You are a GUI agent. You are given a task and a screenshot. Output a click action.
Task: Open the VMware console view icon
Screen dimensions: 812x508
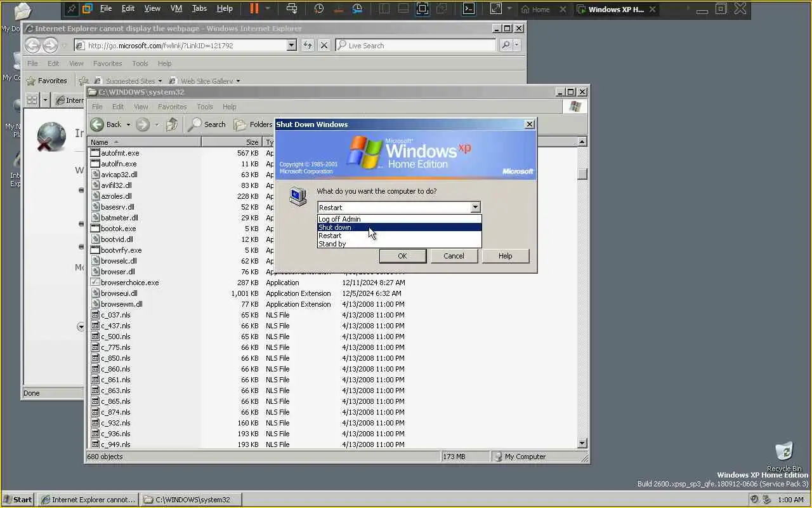[469, 9]
